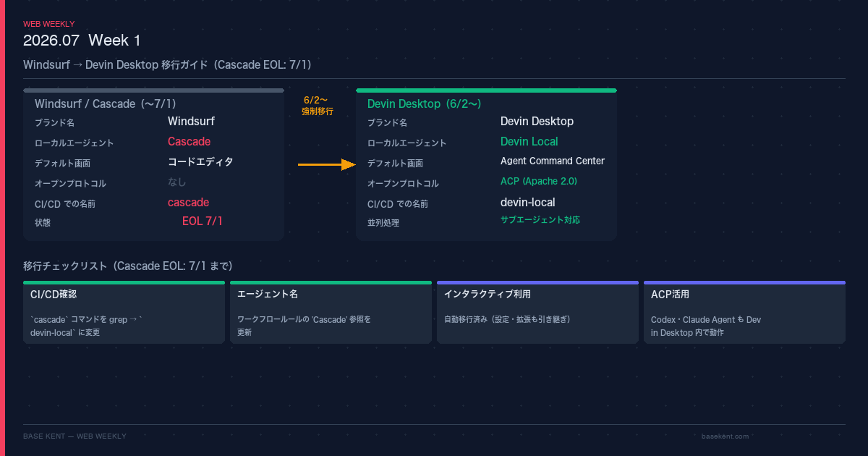868x456 pixels.
Task: Click 'デフォルト画面' label in the Devin Desktop card
Action: pyautogui.click(x=395, y=164)
